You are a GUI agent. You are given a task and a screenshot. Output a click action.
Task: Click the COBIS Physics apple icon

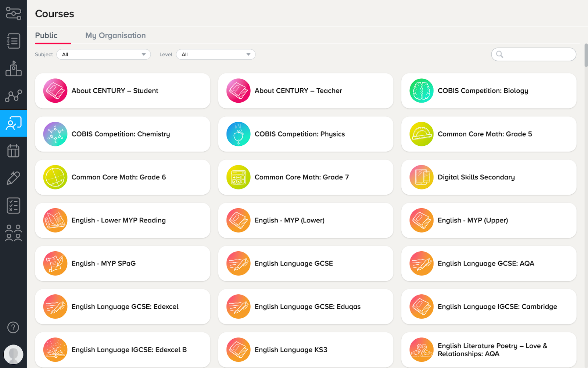pos(239,134)
